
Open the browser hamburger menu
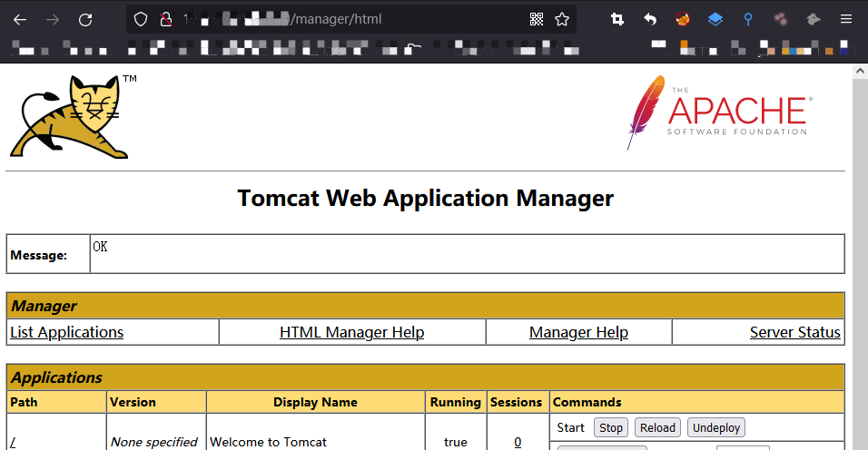(x=846, y=19)
